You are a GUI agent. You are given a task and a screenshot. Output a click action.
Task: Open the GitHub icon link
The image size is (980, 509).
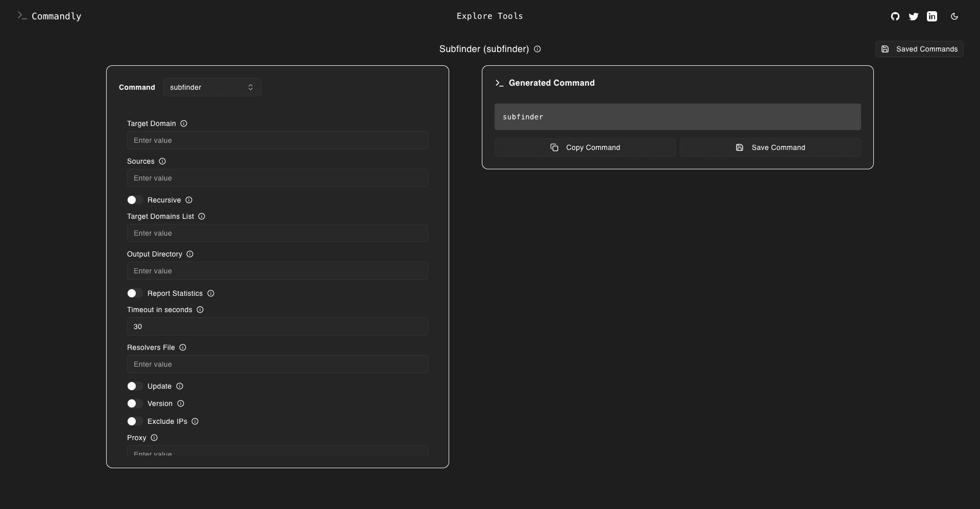[x=895, y=16]
